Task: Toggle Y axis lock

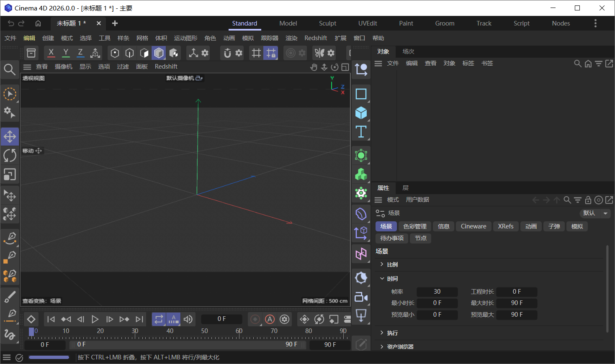Action: (66, 53)
